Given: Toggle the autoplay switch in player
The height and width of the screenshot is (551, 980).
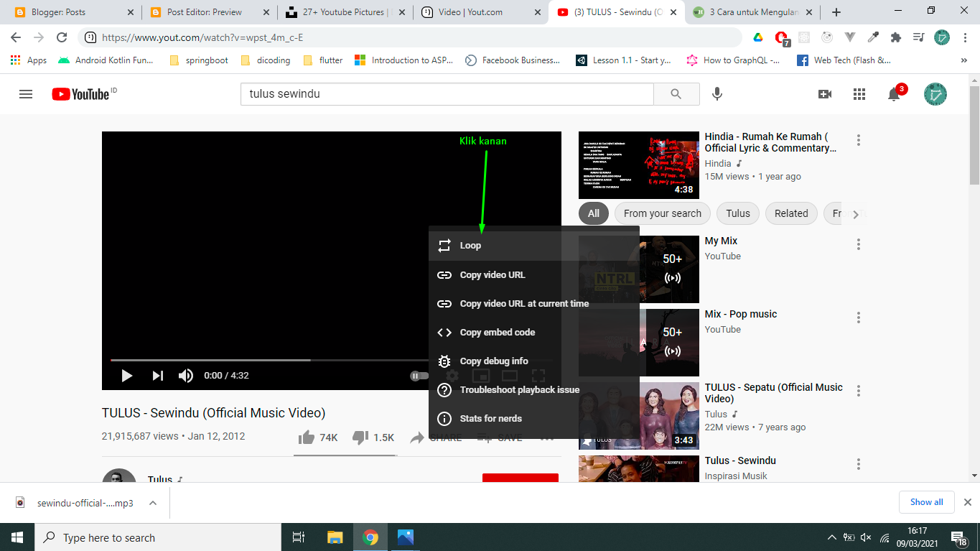Looking at the screenshot, I should (x=419, y=375).
